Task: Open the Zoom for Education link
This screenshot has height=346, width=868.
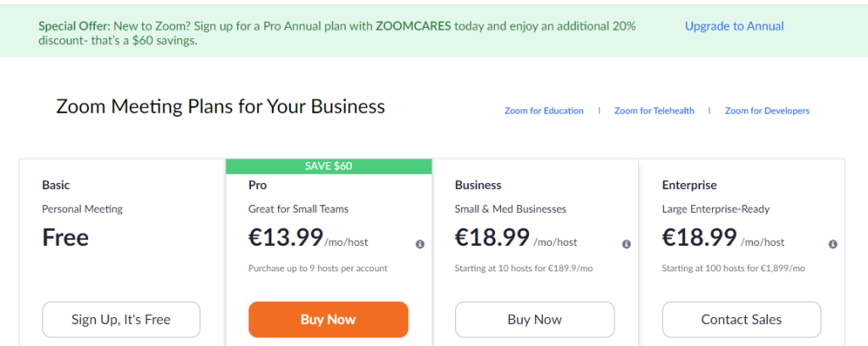Action: [x=544, y=111]
